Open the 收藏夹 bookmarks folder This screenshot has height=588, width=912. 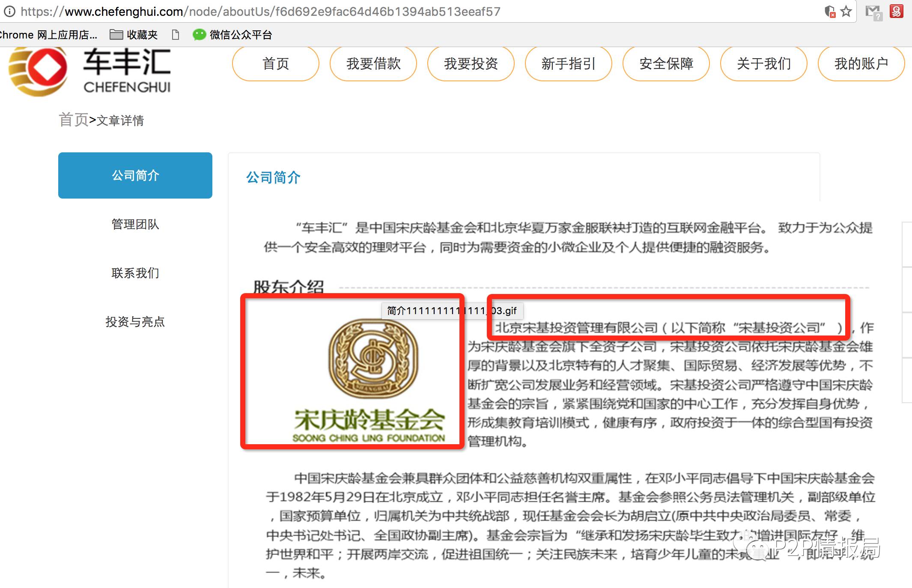coord(134,35)
